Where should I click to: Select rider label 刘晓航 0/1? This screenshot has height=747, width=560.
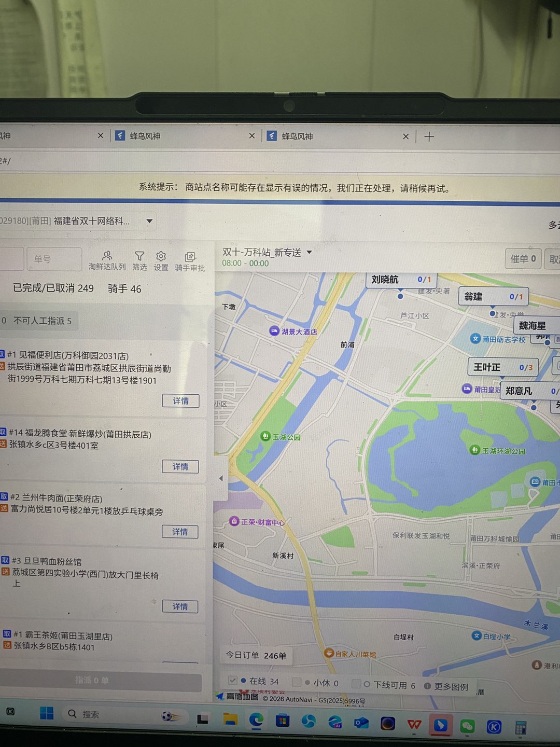(400, 280)
